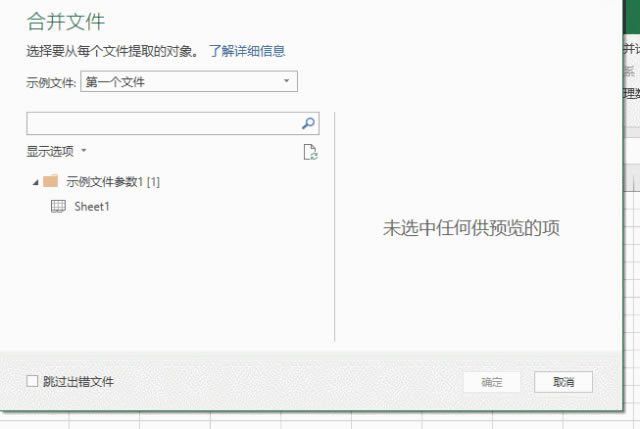
Task: Focus the navigator search input box
Action: [162, 124]
